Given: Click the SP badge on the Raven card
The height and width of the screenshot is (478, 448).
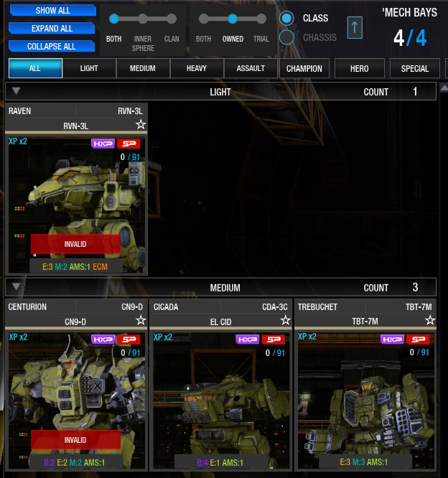Looking at the screenshot, I should [129, 144].
